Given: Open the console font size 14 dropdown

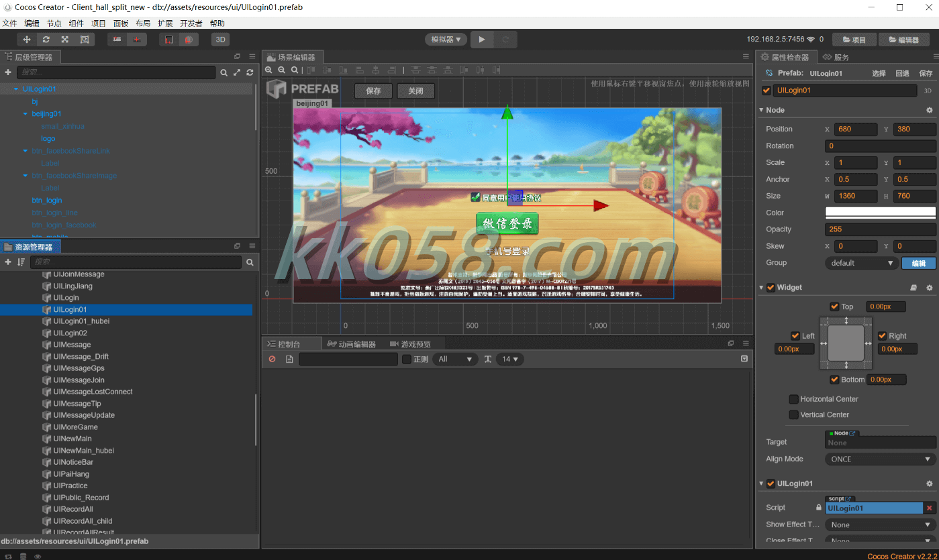Looking at the screenshot, I should coord(510,359).
